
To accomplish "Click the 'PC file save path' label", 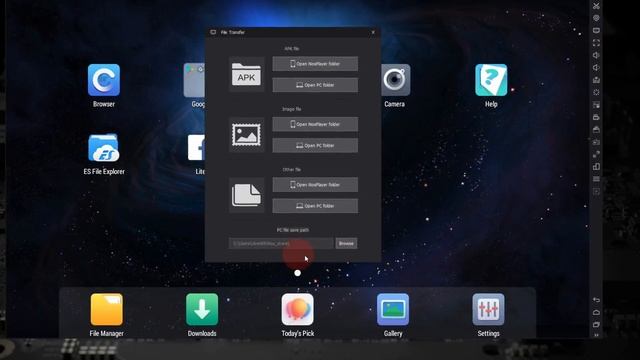I will pyautogui.click(x=293, y=230).
